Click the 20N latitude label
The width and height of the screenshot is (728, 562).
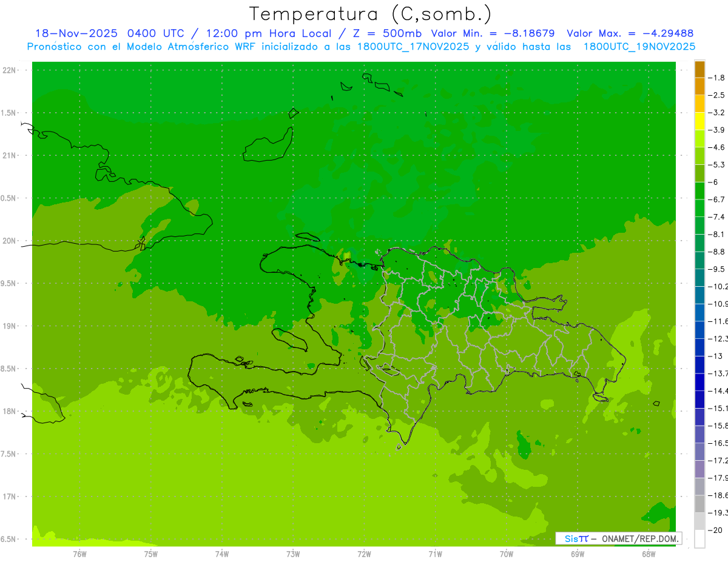tap(10, 241)
